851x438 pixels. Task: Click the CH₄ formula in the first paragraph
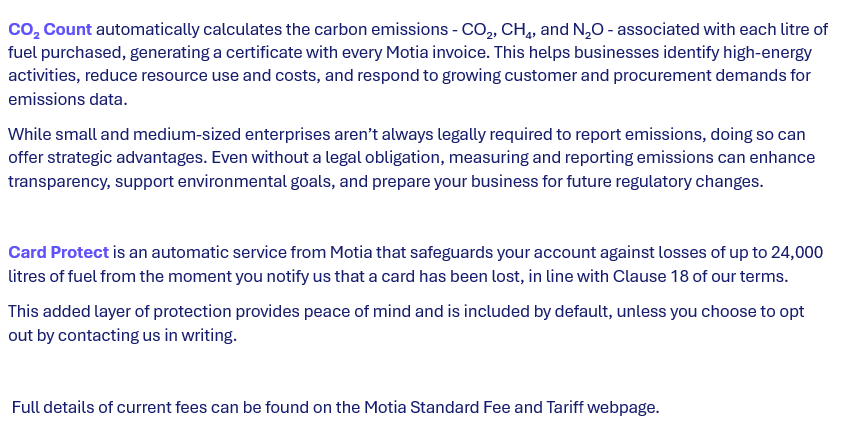coord(517,30)
